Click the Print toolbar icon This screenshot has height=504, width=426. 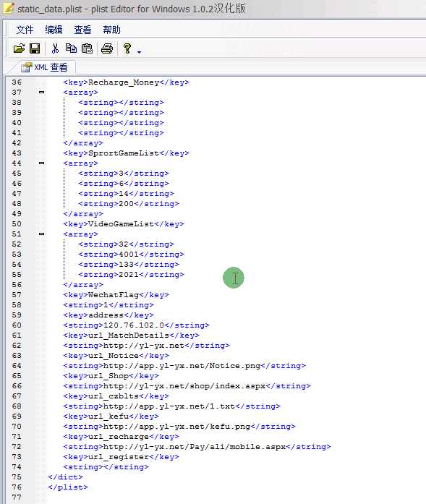tap(107, 49)
